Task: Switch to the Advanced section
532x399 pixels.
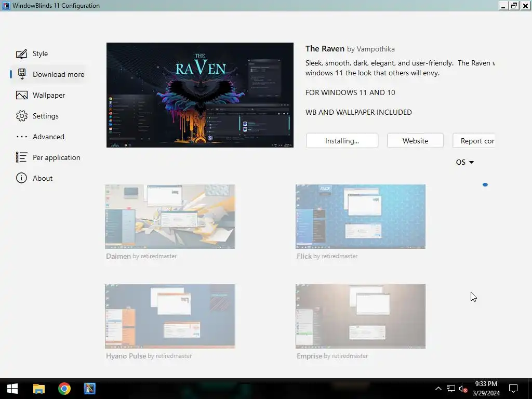Action: 48,137
